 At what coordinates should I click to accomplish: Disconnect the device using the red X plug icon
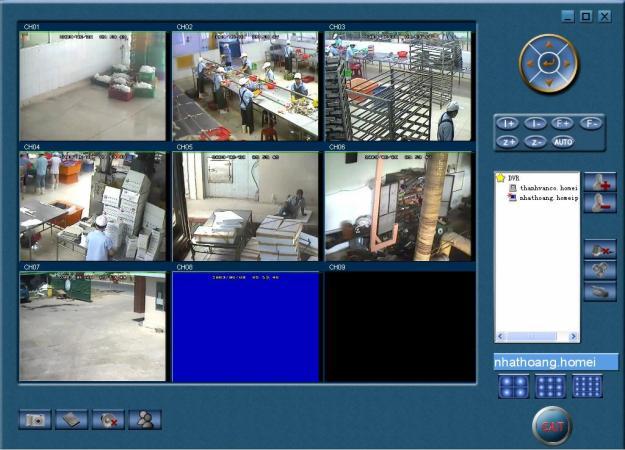click(x=600, y=250)
